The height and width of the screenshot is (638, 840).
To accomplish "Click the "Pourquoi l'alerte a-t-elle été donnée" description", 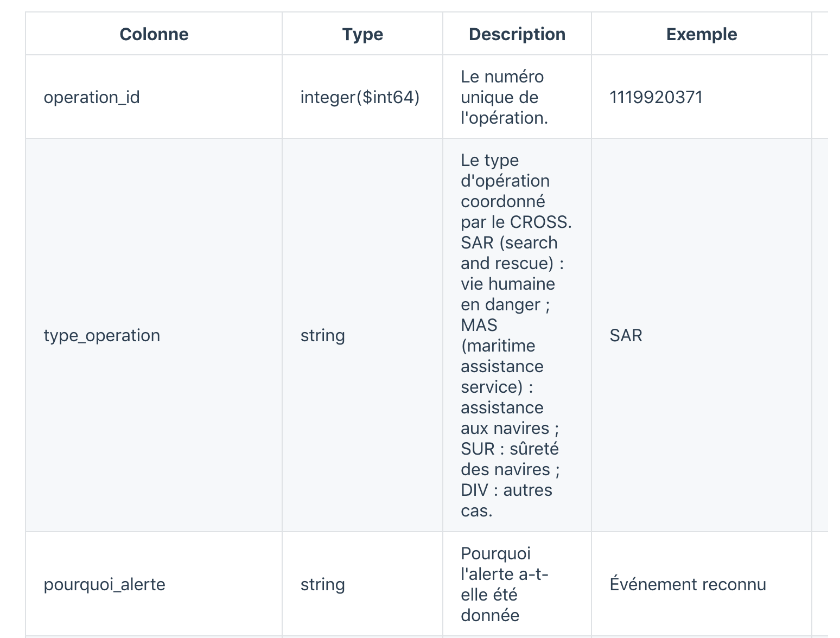I will tap(504, 584).
